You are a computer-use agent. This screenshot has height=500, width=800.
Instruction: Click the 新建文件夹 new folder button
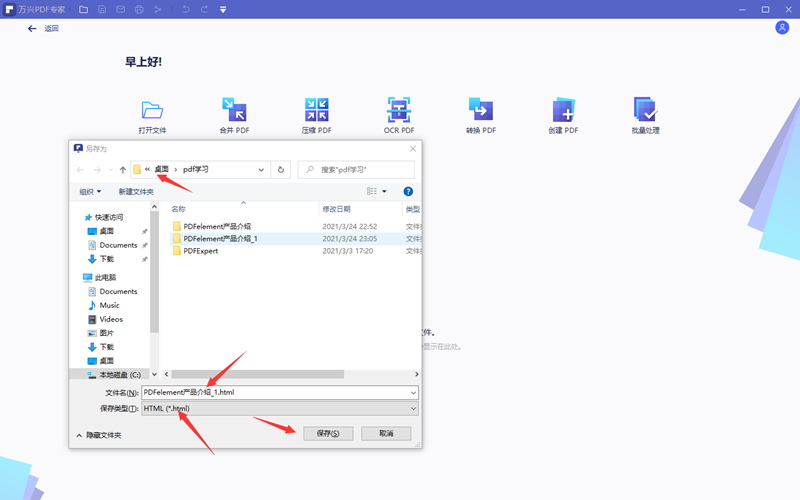tap(136, 191)
